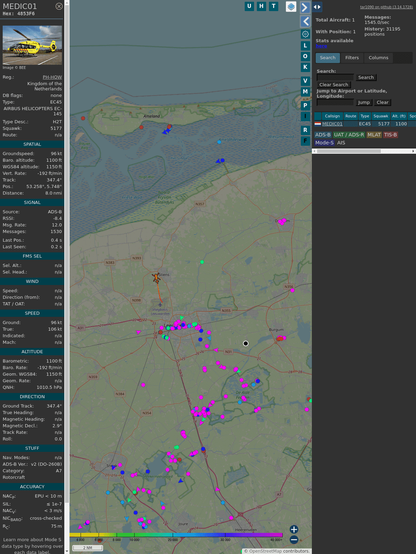Image resolution: width=416 pixels, height=554 pixels.
Task: Toggle the K map side button
Action: pos(305,67)
